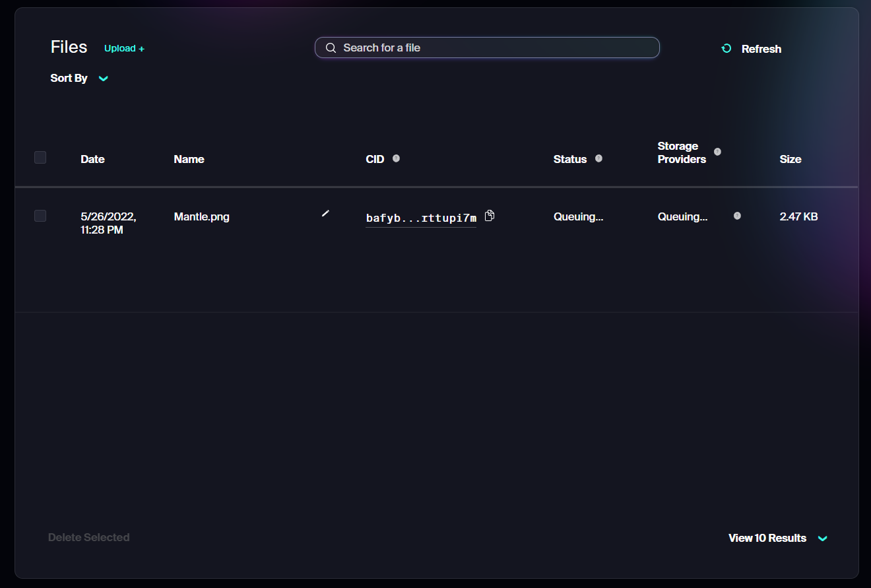Click the Mantle.png file name

201,216
